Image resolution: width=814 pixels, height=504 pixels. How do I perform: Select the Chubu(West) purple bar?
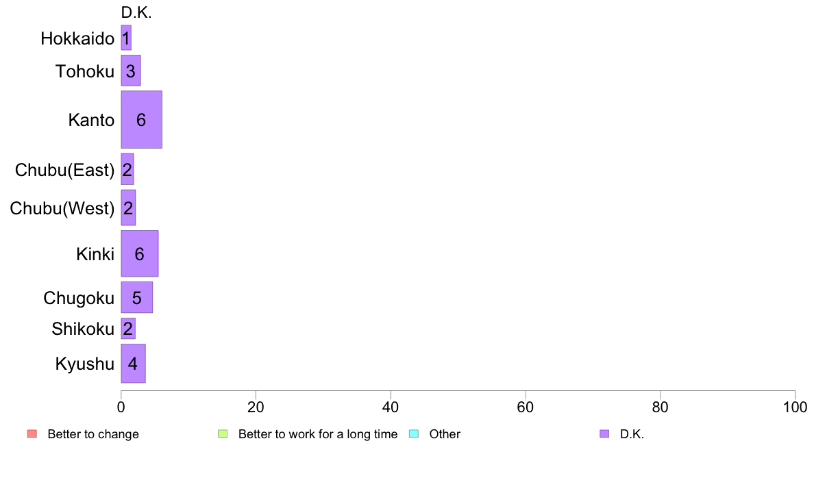pyautogui.click(x=128, y=207)
